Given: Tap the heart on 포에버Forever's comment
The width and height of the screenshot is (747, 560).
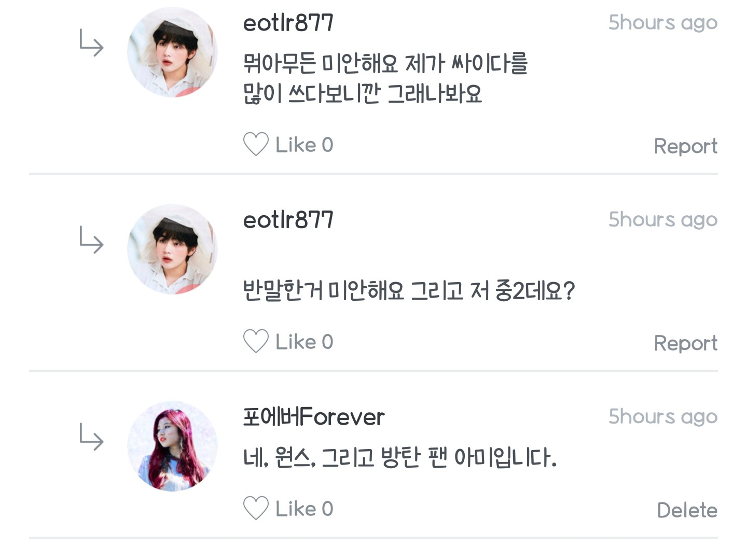Looking at the screenshot, I should [x=256, y=508].
